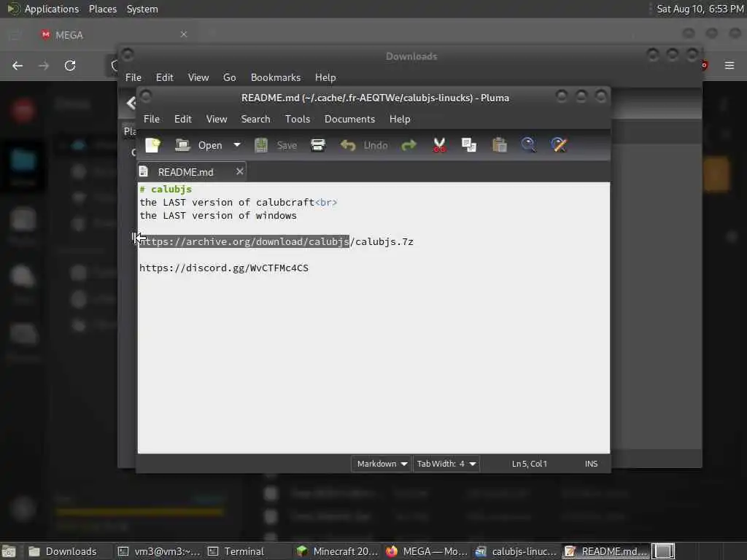
Task: Switch to Terminal taskbar item
Action: pyautogui.click(x=248, y=551)
